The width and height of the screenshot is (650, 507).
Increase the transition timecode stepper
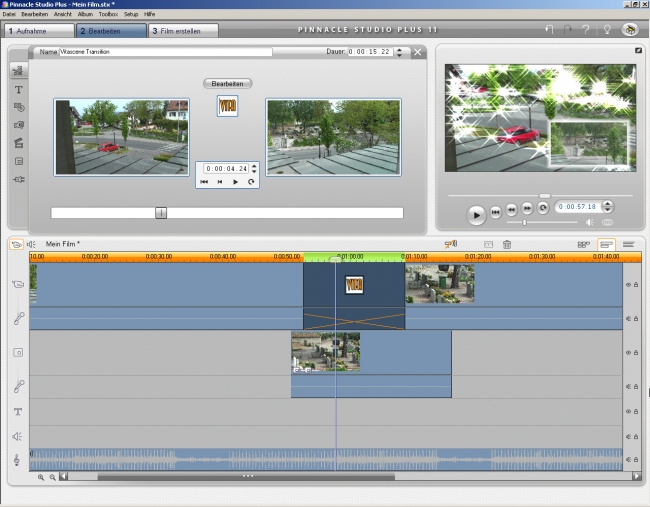pos(254,165)
